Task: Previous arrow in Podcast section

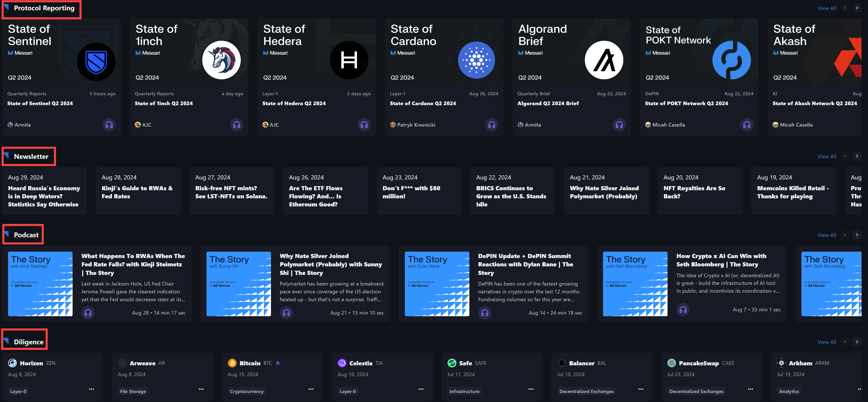Action: tap(845, 235)
